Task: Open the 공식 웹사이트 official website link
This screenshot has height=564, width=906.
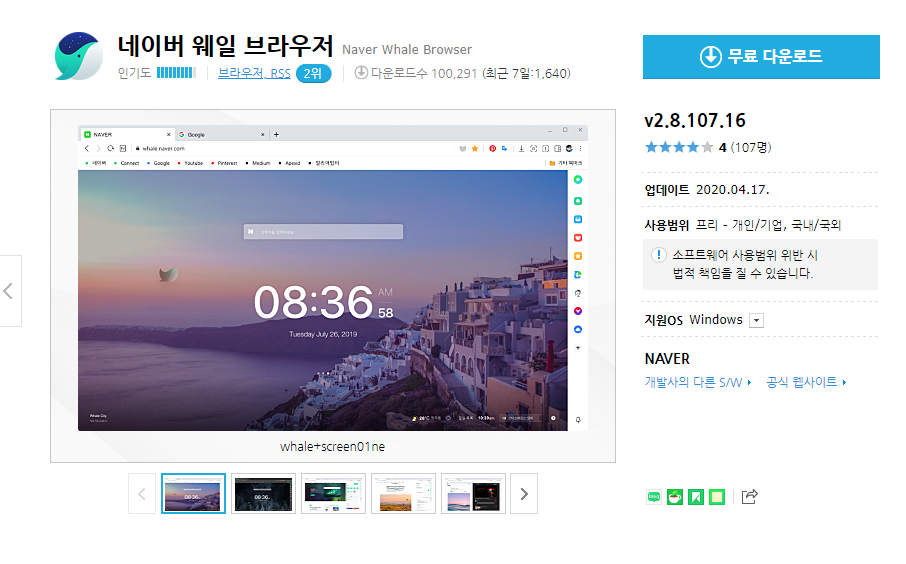Action: point(806,382)
